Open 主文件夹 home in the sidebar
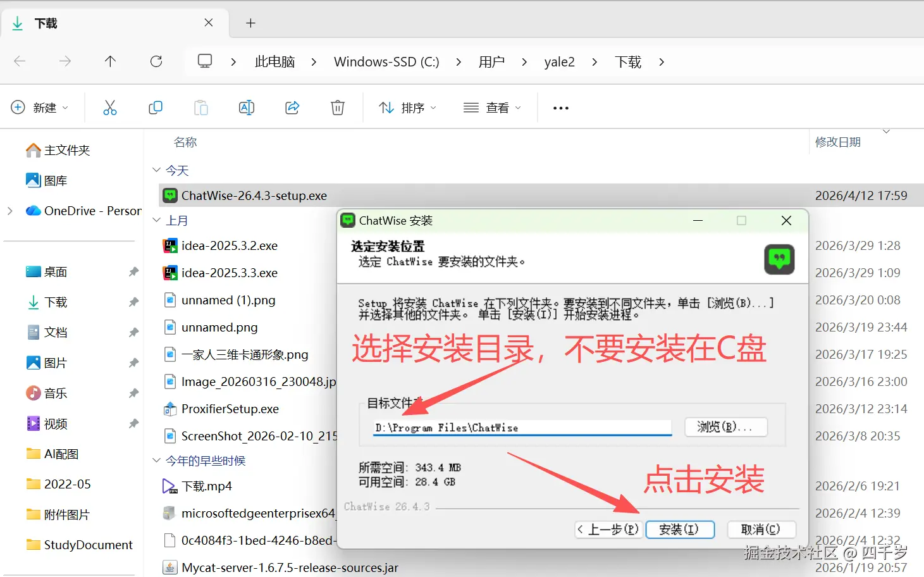This screenshot has height=577, width=924. pyautogui.click(x=58, y=150)
